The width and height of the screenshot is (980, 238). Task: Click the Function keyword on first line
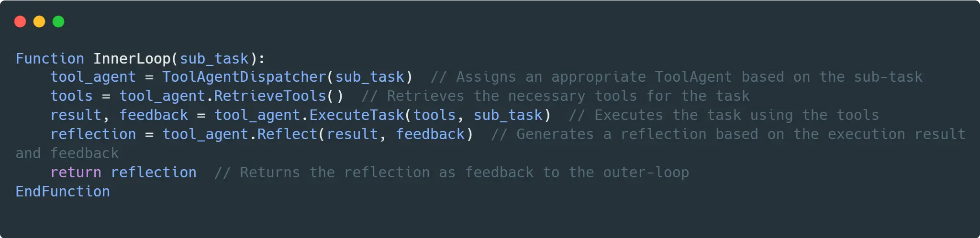click(50, 58)
